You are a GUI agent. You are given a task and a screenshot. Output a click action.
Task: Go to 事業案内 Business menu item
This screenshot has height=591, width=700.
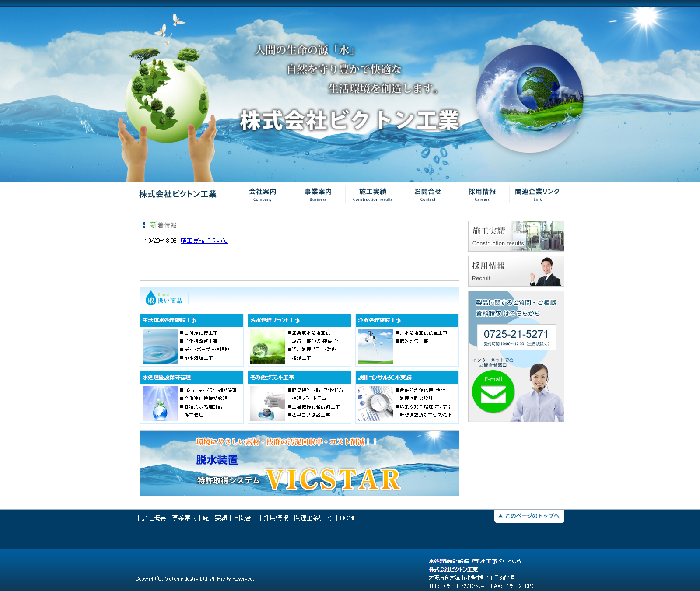[318, 195]
